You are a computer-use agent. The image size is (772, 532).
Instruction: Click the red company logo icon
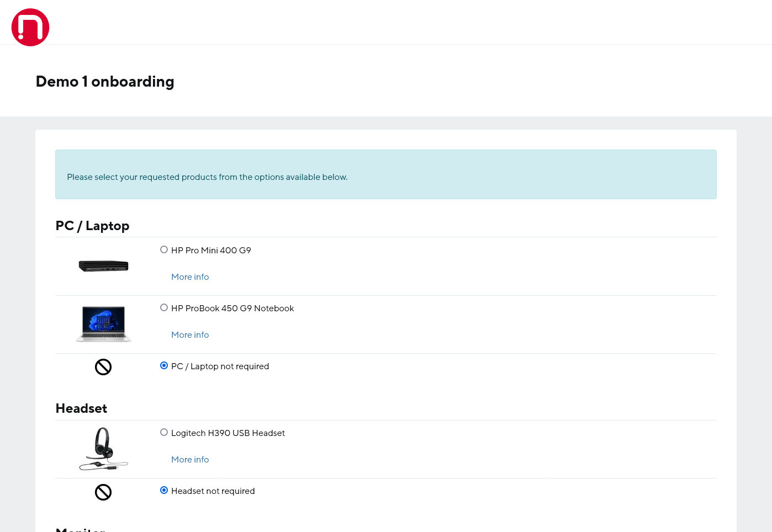pyautogui.click(x=30, y=28)
